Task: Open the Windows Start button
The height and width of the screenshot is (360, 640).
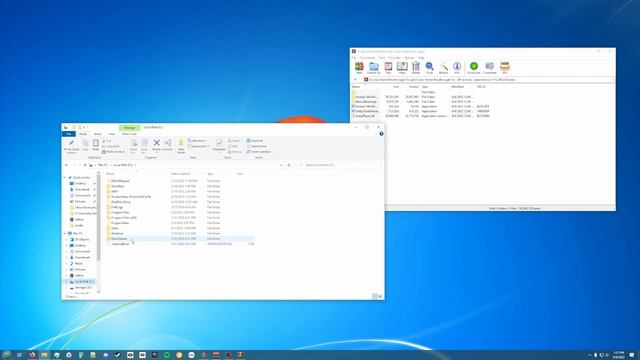Action: tap(6, 355)
